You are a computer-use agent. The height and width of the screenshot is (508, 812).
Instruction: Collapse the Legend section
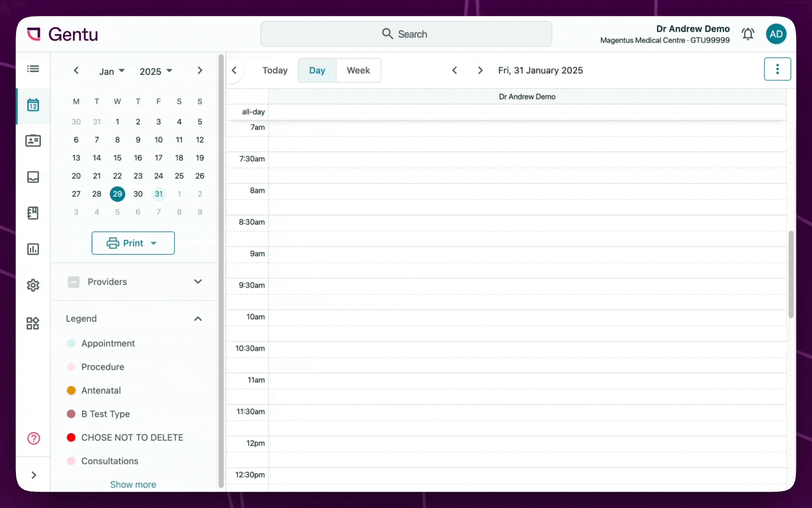coord(198,319)
